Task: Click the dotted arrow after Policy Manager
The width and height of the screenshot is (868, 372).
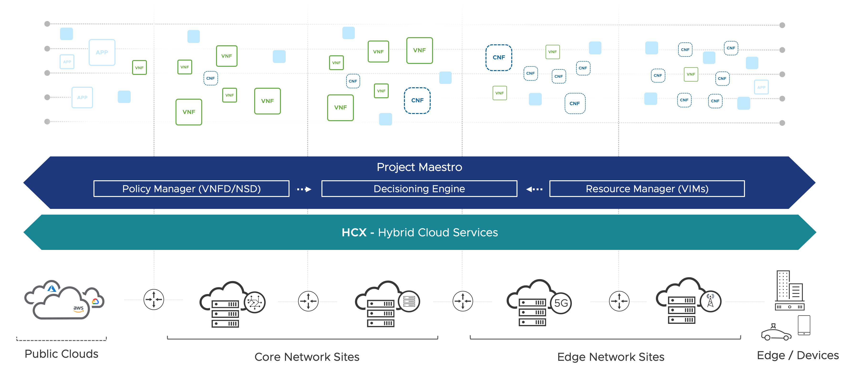Action: coord(304,189)
